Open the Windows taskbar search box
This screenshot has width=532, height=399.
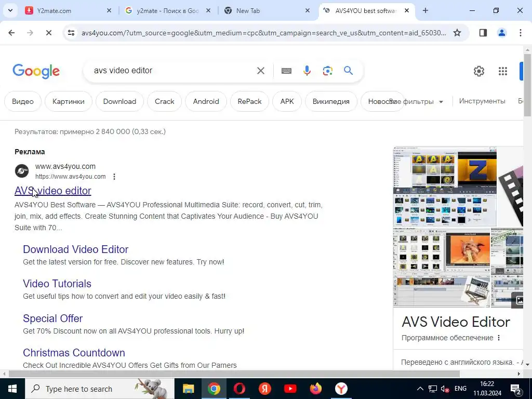click(x=100, y=389)
